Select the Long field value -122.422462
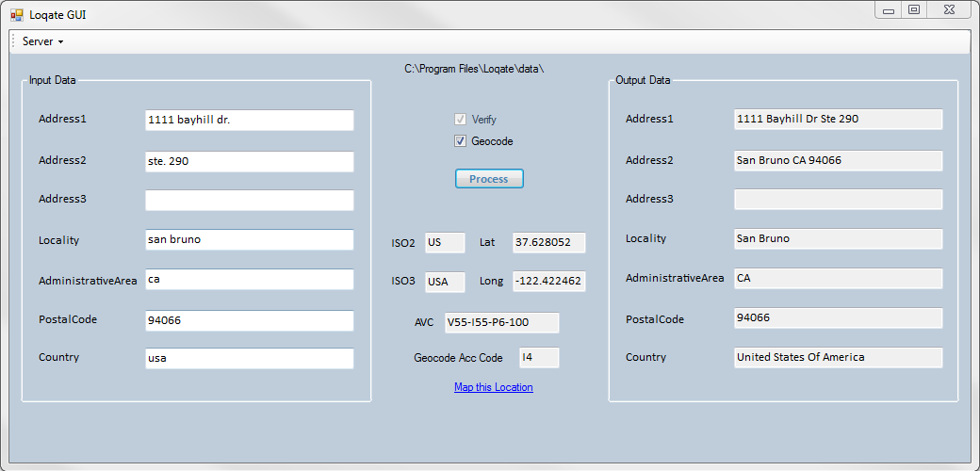 [x=548, y=282]
